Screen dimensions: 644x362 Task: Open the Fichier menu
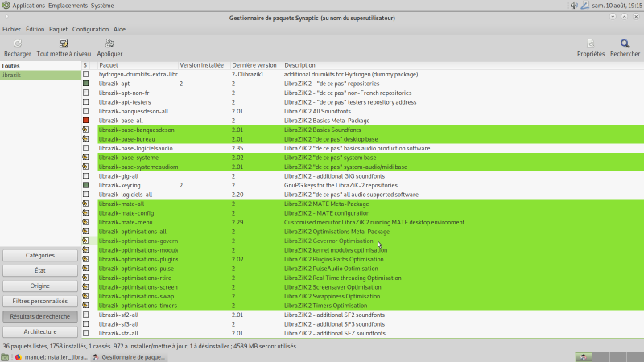[11, 29]
